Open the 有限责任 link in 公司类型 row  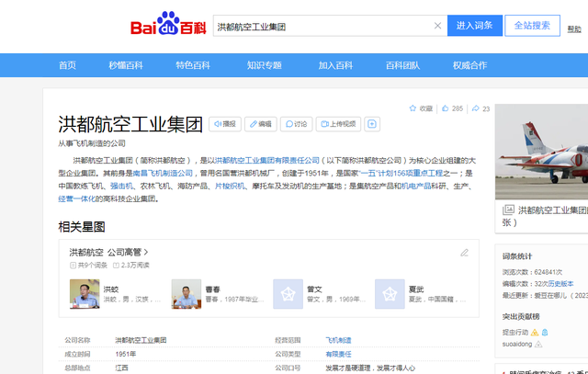(x=338, y=354)
